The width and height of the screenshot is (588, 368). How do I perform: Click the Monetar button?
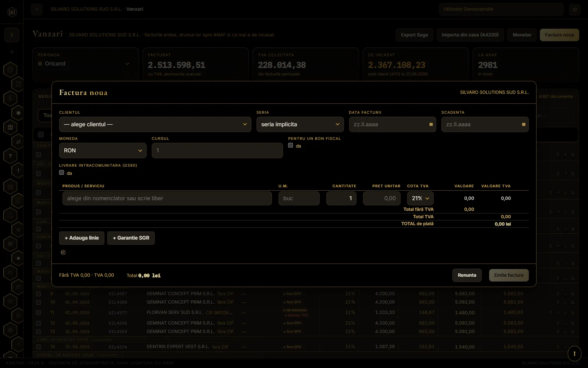click(522, 35)
